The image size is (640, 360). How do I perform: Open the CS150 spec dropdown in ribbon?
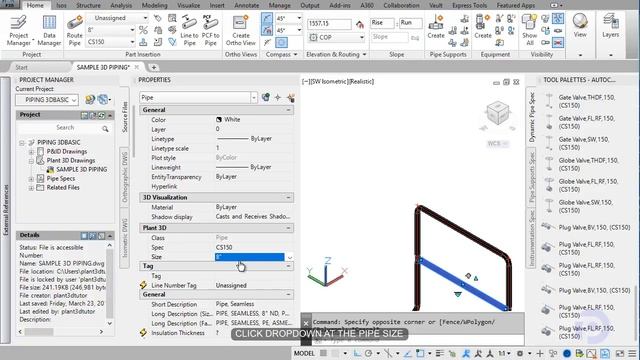132,42
